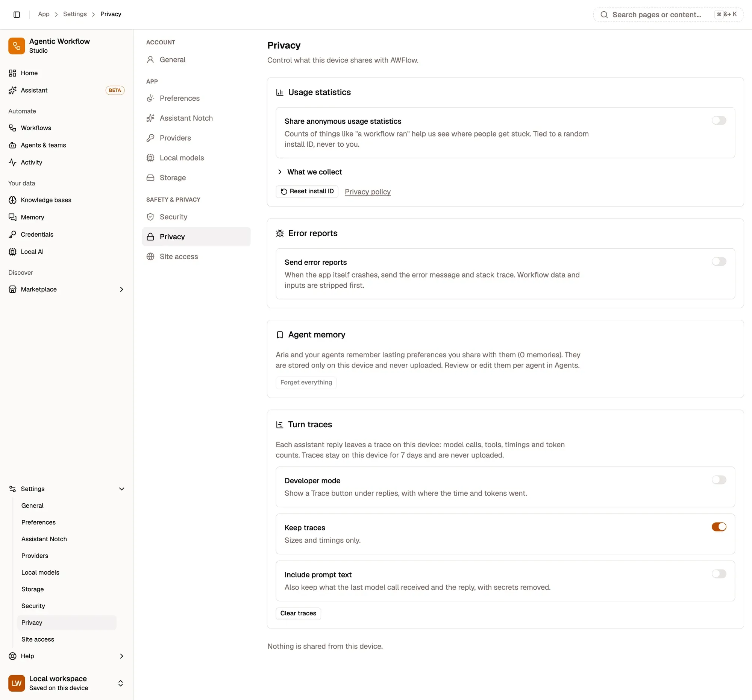Click the chip icon beside Local models
752x700 pixels.
coord(150,158)
